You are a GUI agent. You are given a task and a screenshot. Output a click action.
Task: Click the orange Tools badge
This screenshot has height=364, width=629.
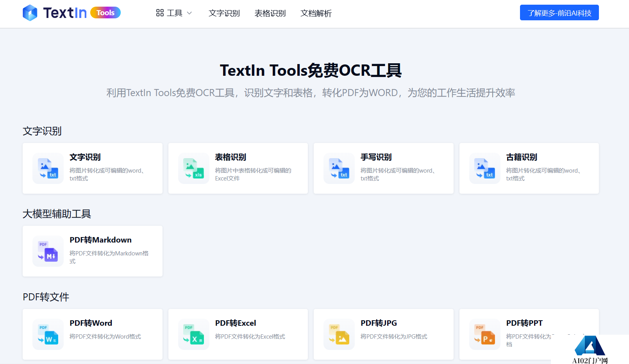105,13
